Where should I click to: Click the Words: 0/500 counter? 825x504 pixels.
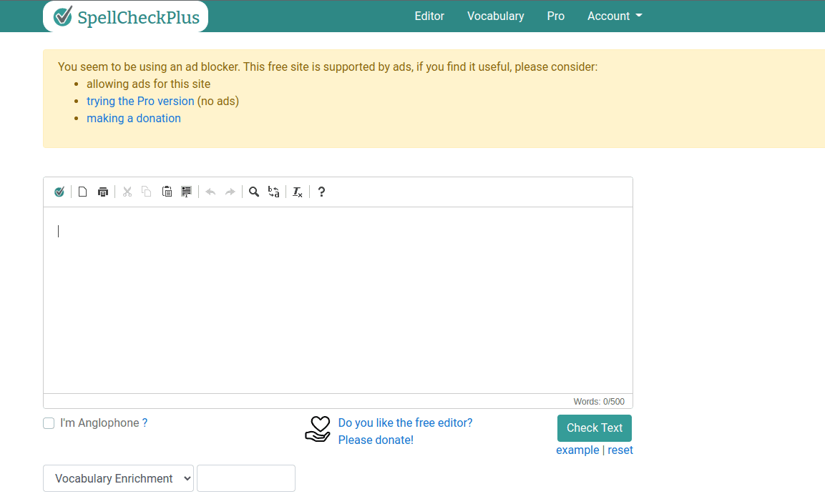[x=599, y=402]
